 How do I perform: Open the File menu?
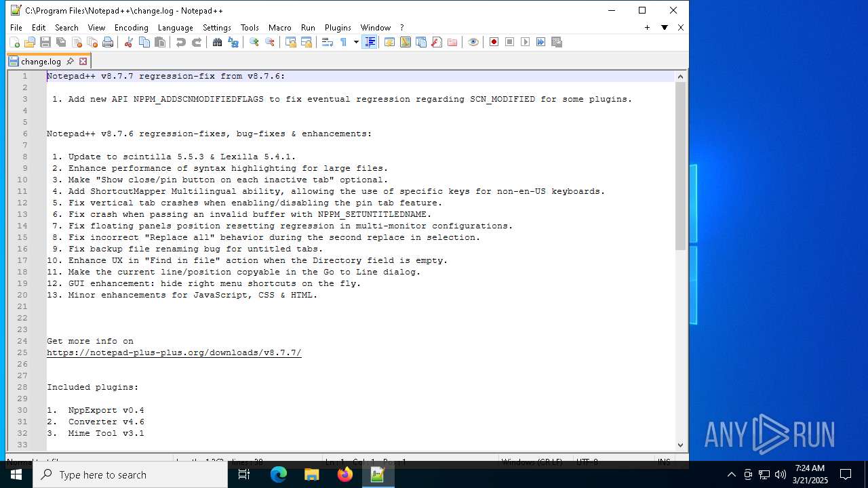(x=16, y=28)
